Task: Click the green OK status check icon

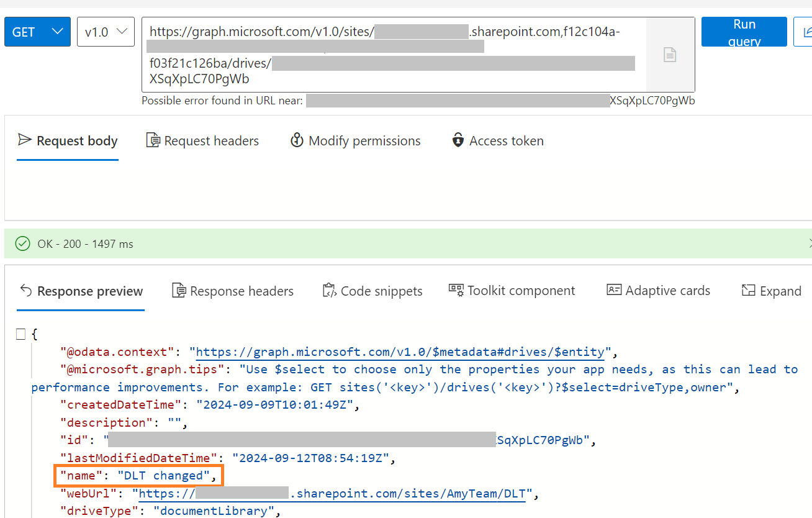Action: [23, 244]
